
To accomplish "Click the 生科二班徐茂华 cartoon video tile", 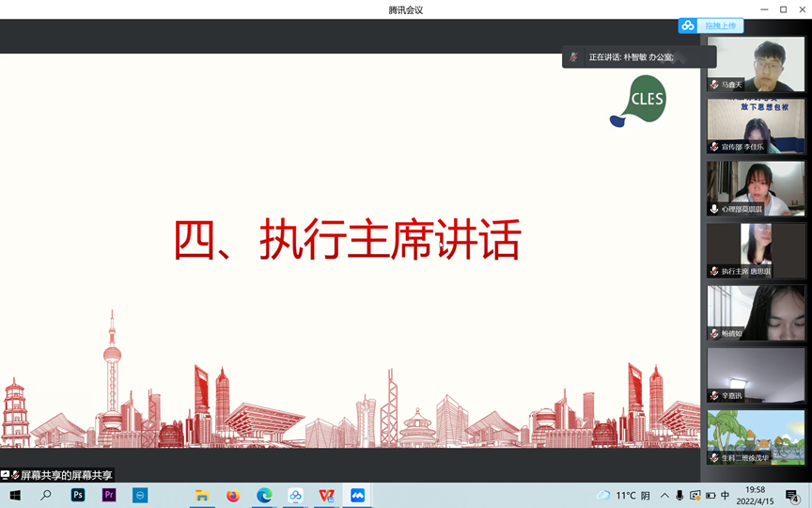I will pyautogui.click(x=756, y=437).
